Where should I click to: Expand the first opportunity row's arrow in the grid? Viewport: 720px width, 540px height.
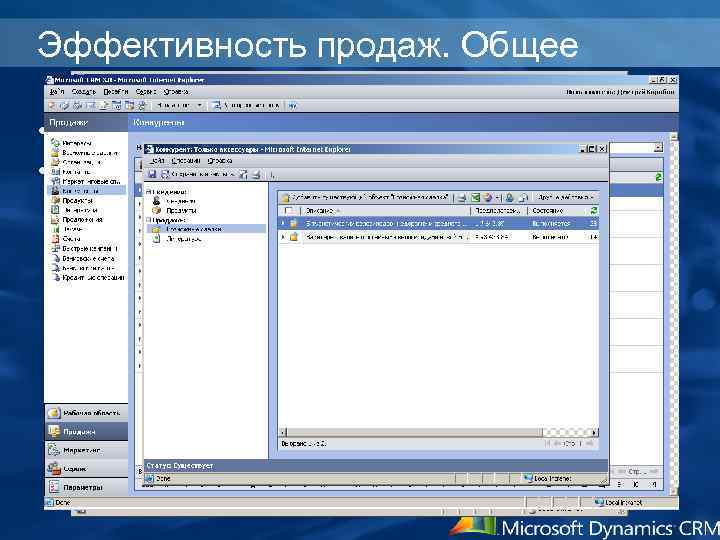(x=283, y=223)
